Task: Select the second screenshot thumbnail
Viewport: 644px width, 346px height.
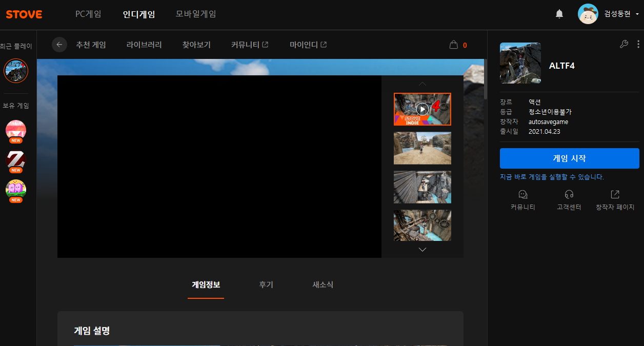Action: coord(422,148)
